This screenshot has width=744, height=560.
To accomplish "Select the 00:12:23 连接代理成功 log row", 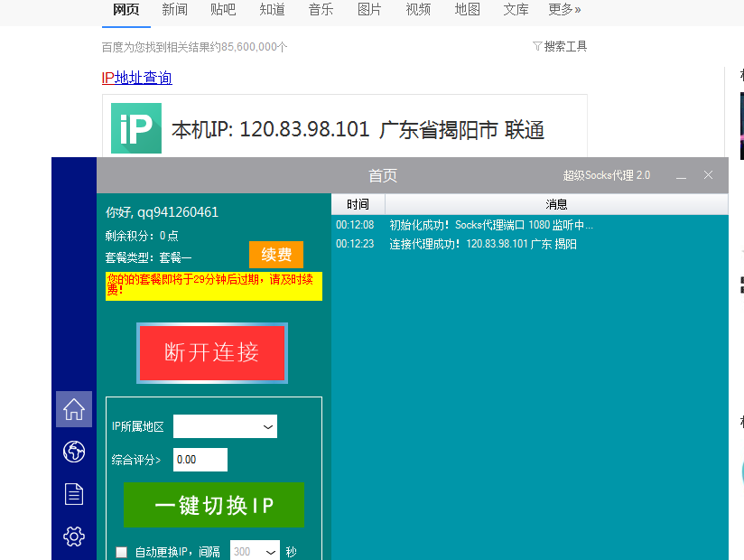I will (529, 244).
